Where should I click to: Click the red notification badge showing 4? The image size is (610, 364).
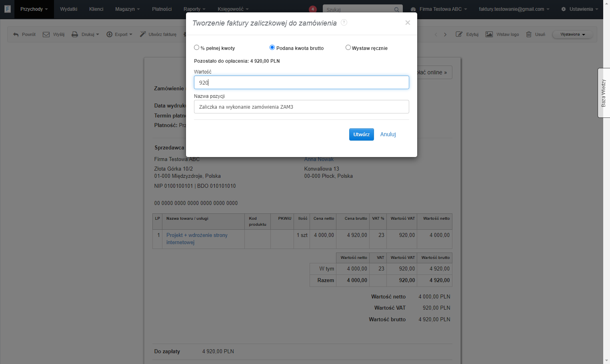[x=313, y=9]
